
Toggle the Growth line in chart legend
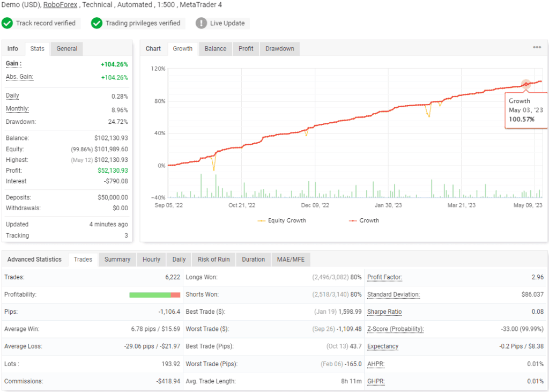click(363, 220)
